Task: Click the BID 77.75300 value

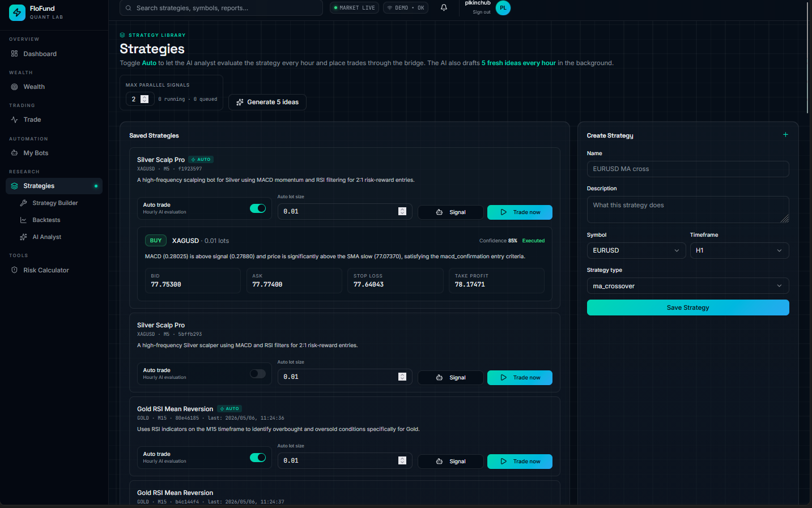Action: pos(166,285)
